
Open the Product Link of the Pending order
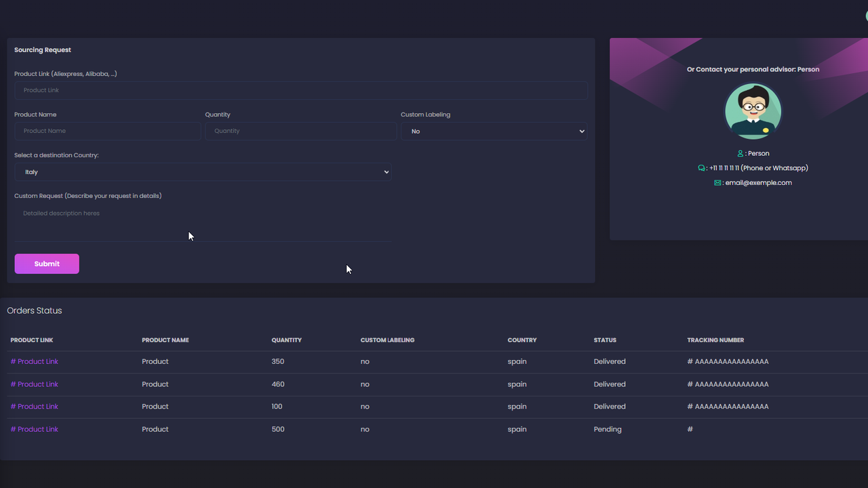[34, 428]
